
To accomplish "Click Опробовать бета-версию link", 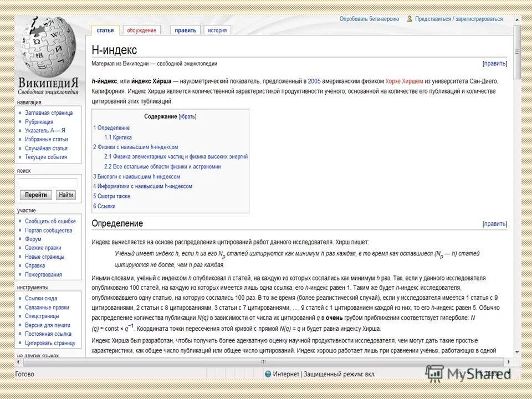I will tap(369, 19).
